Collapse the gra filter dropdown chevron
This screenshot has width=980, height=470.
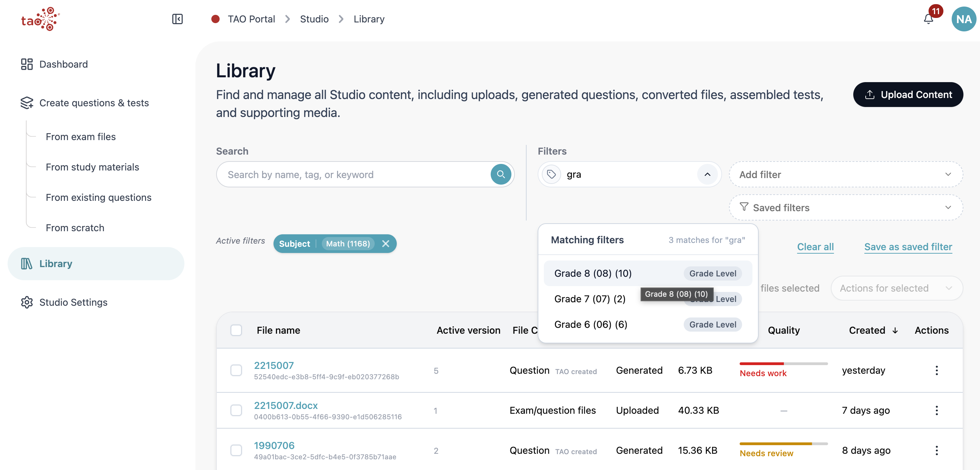(707, 175)
